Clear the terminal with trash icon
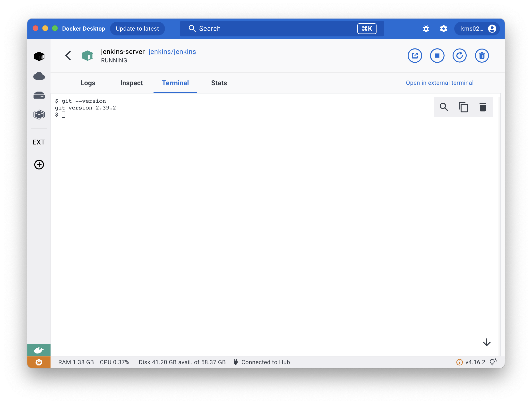 483,107
